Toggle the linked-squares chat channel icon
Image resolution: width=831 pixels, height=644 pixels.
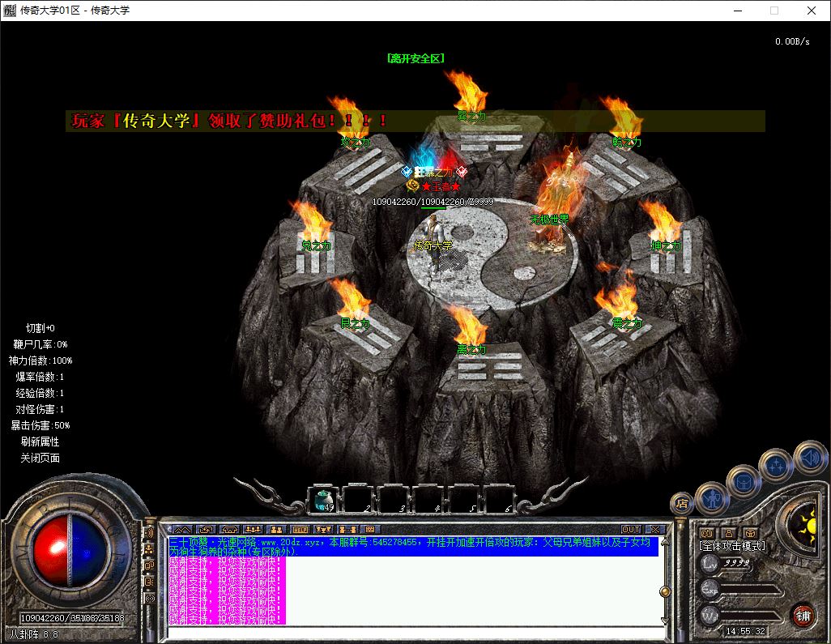[x=149, y=565]
